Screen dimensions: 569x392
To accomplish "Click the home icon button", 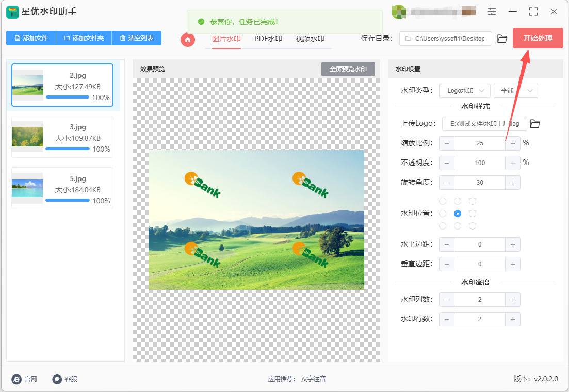I will click(x=188, y=40).
